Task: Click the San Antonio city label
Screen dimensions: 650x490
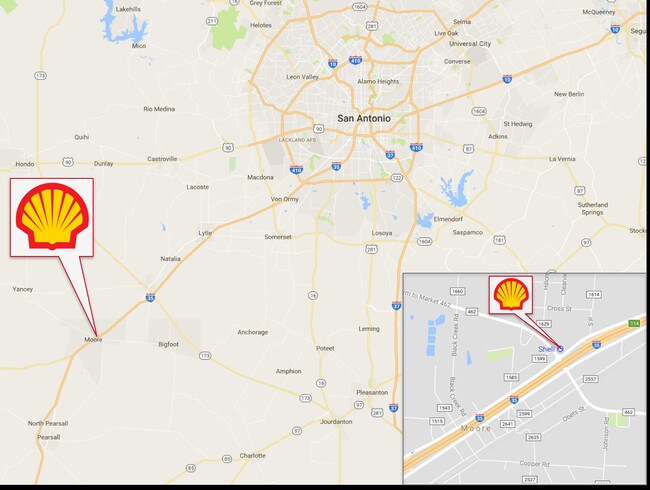Action: (364, 119)
